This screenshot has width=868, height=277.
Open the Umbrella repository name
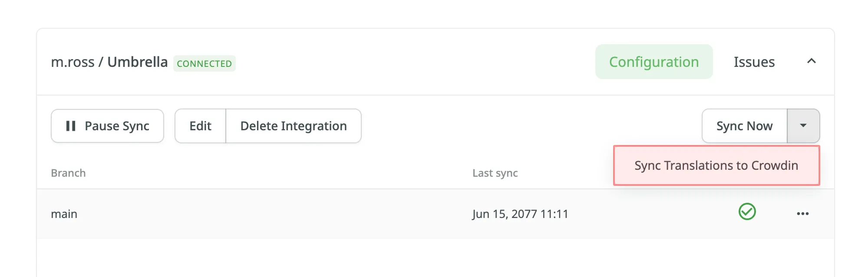(137, 62)
